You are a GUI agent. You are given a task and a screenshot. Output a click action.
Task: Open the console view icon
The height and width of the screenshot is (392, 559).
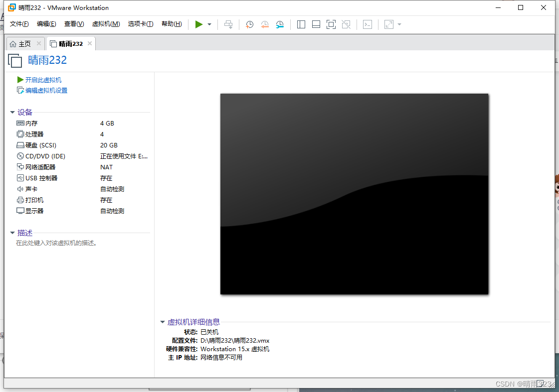[x=367, y=24]
